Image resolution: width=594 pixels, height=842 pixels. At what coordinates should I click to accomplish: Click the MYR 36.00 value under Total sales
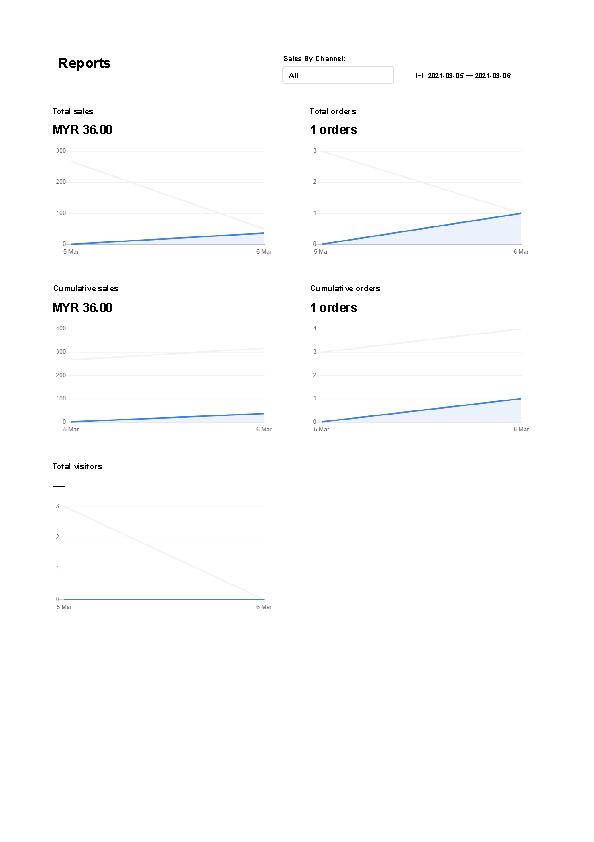pos(82,130)
